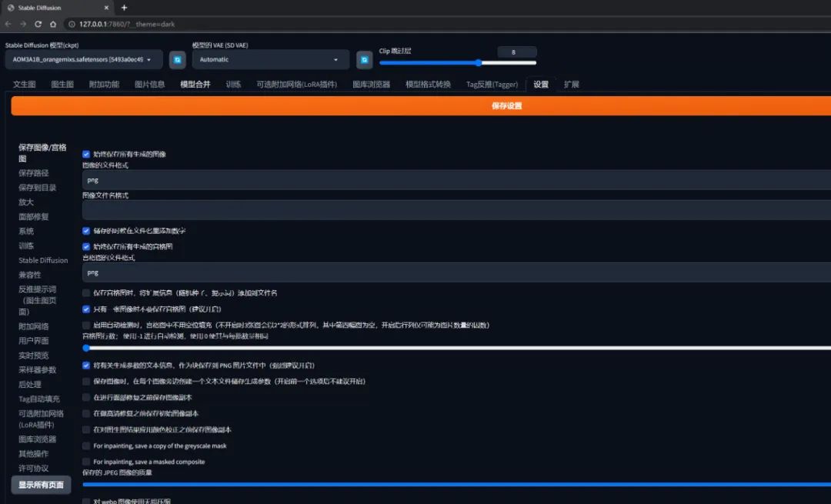Screen dimensions: 831x504
Task: Enable adding extended info to grid file name
Action: [86, 293]
